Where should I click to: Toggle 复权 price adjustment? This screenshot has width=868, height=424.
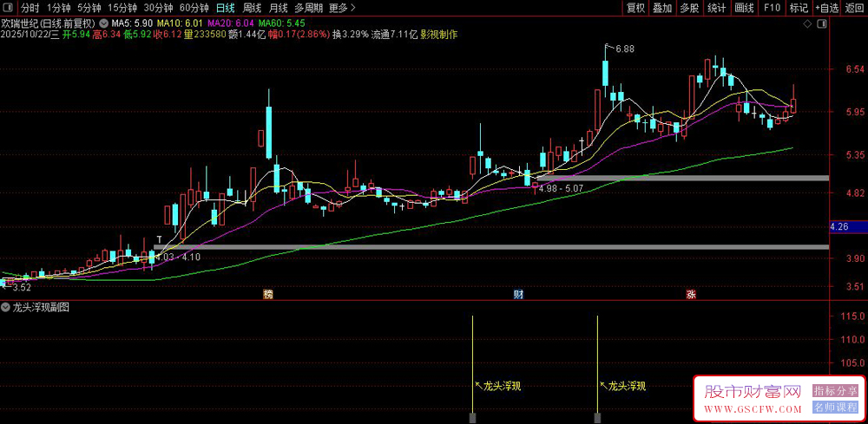pos(635,8)
